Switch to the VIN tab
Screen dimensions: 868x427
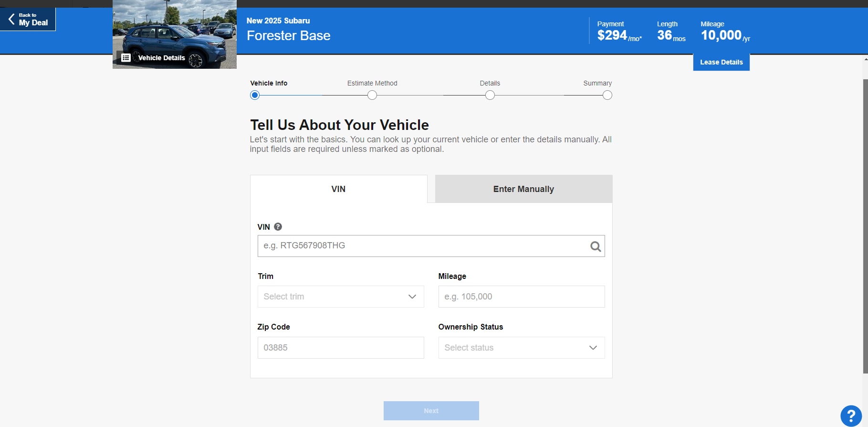[338, 189]
